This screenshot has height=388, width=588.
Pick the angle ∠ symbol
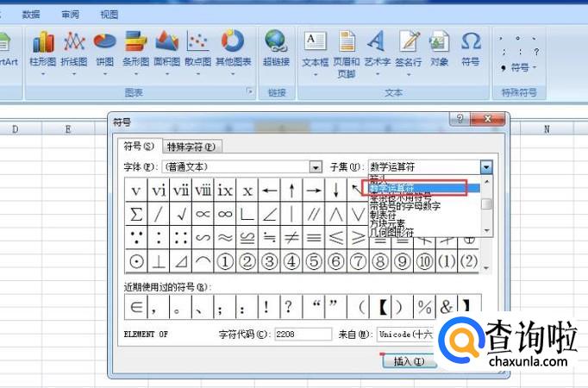(269, 214)
